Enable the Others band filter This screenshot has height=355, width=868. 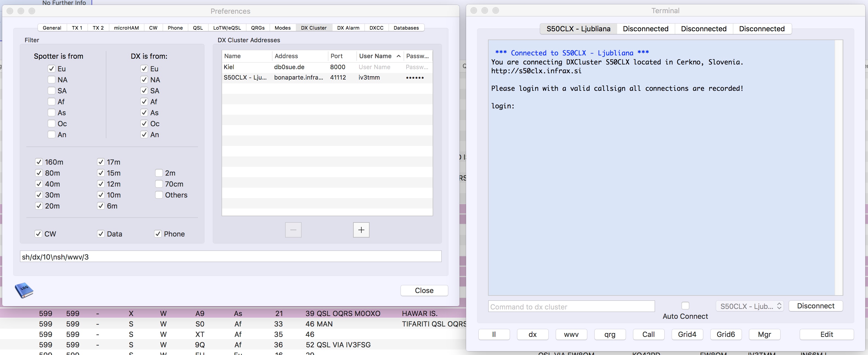[159, 195]
